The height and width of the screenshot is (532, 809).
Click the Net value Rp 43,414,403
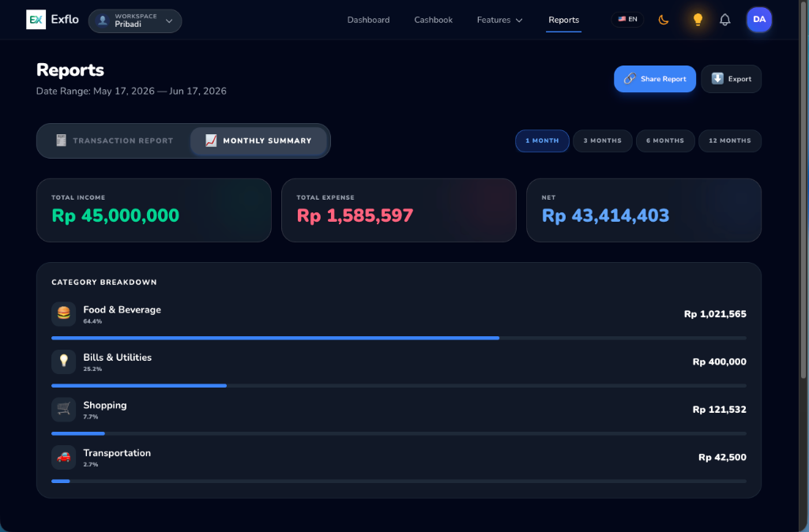pyautogui.click(x=605, y=215)
